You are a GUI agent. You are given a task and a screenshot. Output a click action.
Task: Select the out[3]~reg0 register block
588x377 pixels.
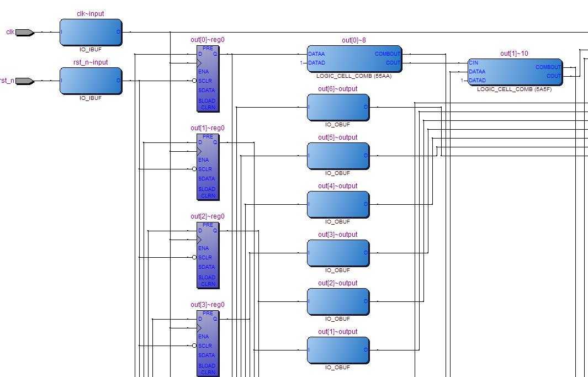click(208, 344)
